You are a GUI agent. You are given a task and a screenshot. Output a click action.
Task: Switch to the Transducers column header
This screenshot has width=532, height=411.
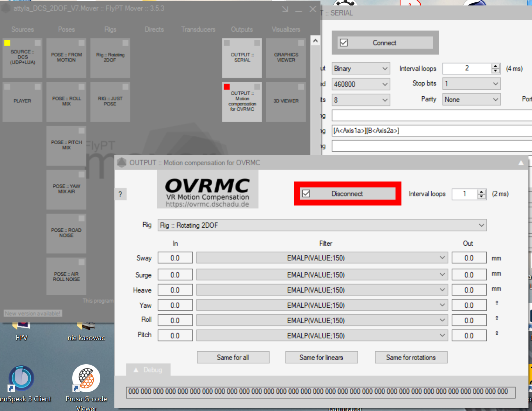[198, 29]
